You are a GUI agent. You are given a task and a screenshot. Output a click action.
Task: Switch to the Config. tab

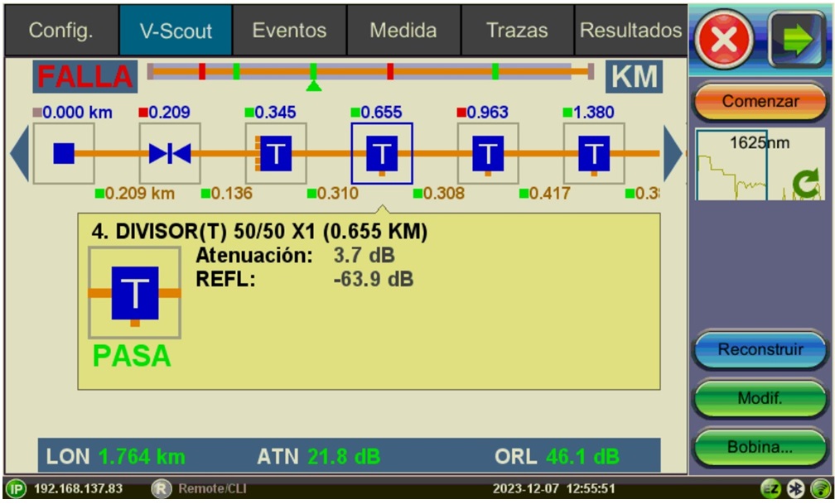60,31
